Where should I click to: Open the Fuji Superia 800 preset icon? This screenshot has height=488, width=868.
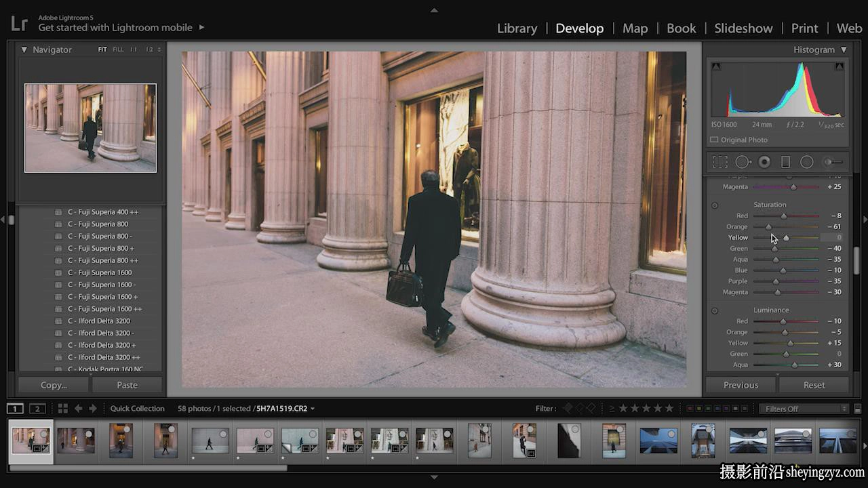pos(58,224)
